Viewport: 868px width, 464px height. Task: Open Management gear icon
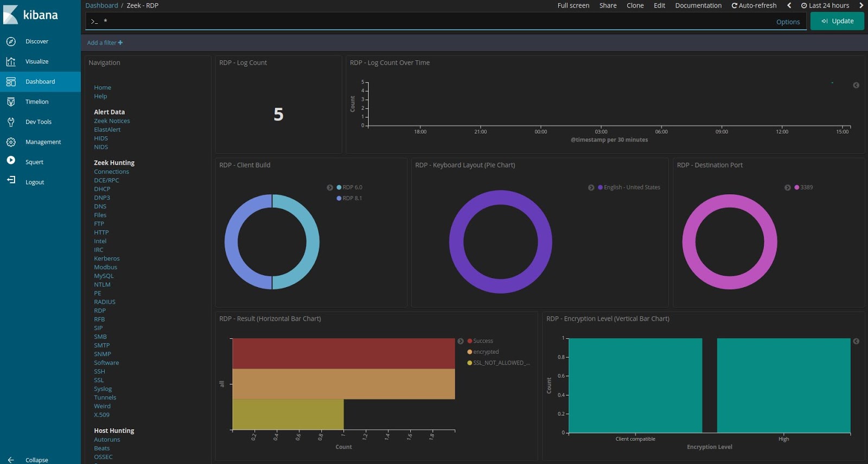pos(11,142)
